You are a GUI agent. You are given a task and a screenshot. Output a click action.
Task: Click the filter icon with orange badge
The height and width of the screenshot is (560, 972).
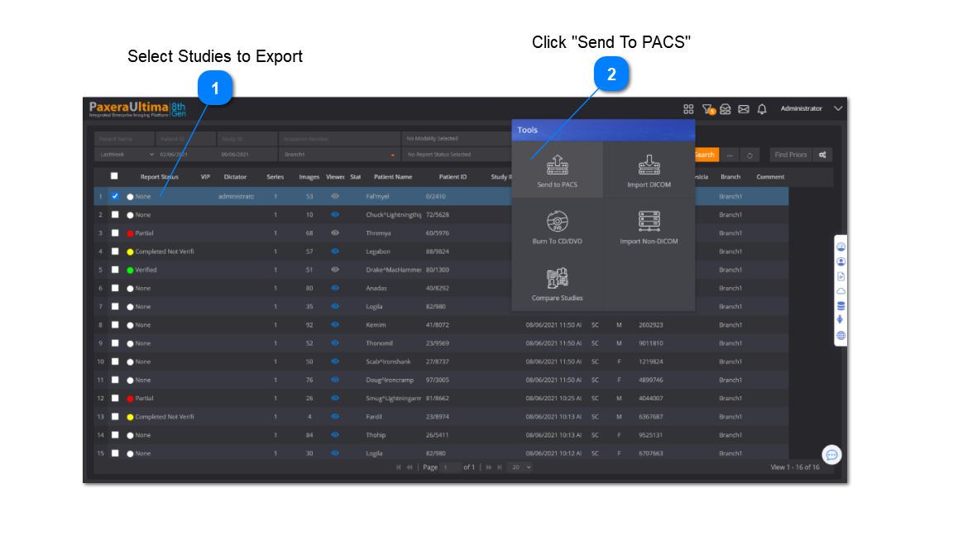point(708,109)
